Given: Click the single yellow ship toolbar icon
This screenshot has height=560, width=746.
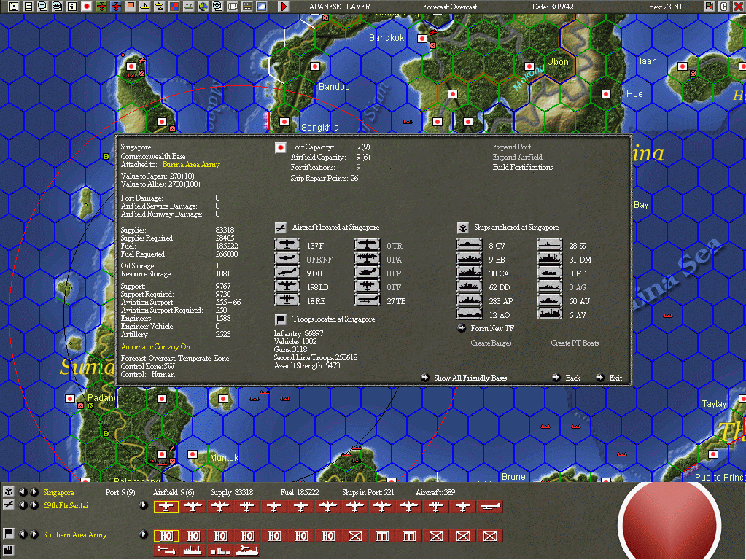Looking at the screenshot, I should click(145, 6).
